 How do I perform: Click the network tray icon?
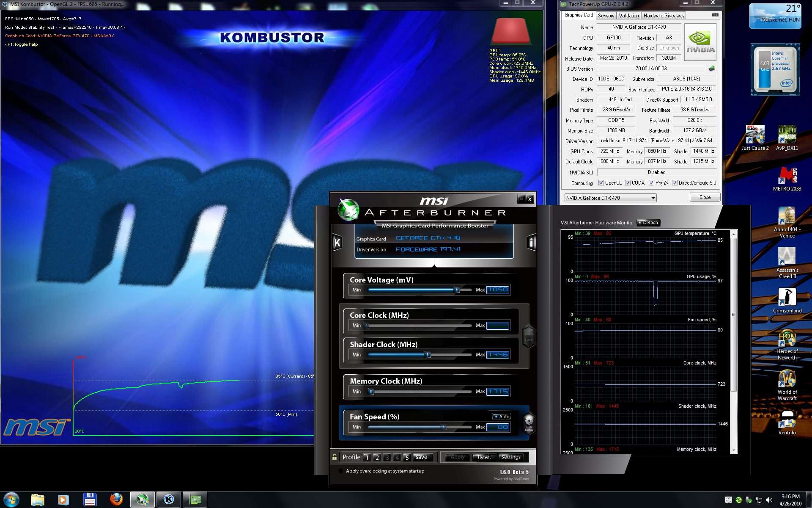759,500
